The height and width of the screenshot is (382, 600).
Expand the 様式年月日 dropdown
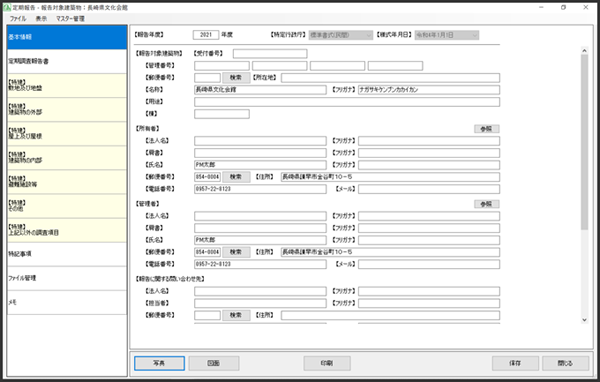pos(447,35)
